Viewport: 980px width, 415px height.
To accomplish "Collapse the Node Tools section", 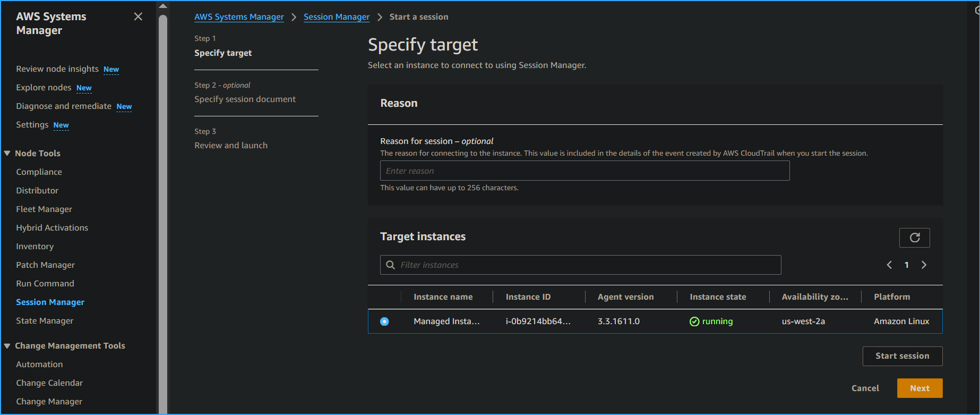I will [x=7, y=153].
